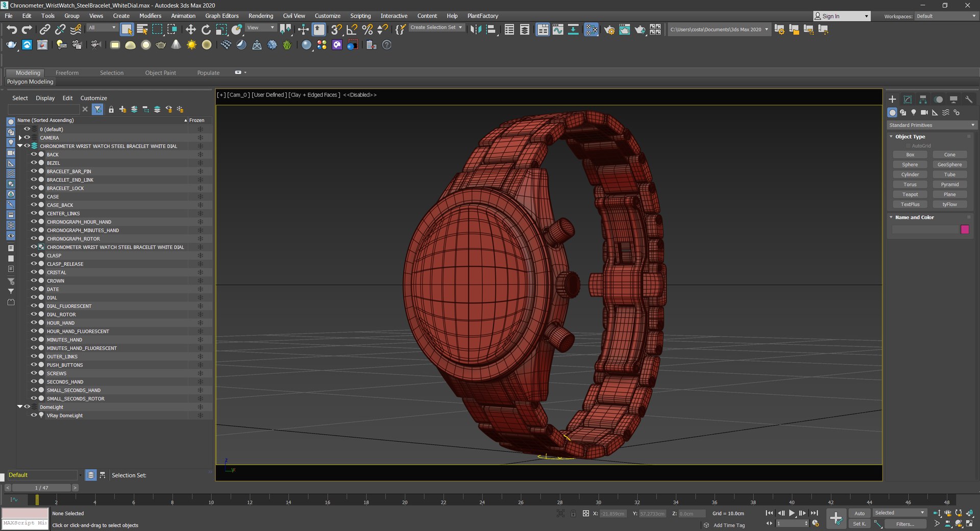This screenshot has width=980, height=531.
Task: Open the Workspaces Default dropdown
Action: pyautogui.click(x=946, y=16)
